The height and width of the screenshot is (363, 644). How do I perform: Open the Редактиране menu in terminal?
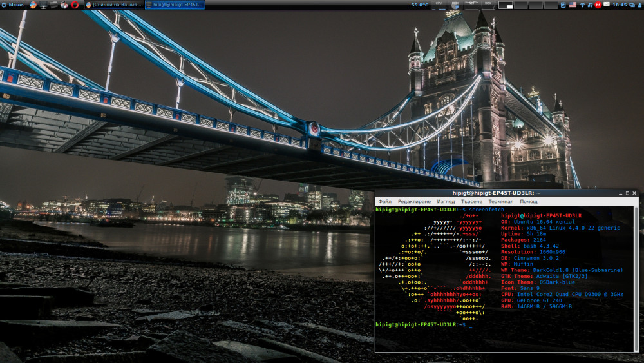click(414, 201)
